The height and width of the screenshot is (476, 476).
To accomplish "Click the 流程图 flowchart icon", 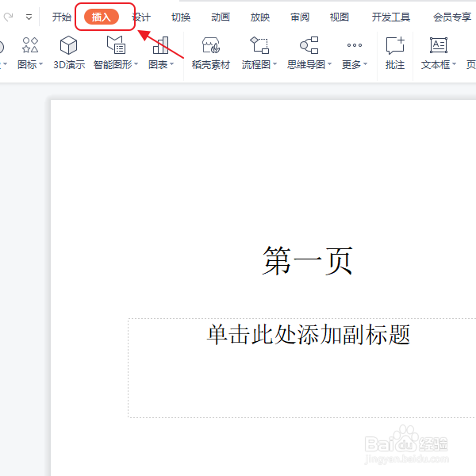I will click(x=259, y=45).
